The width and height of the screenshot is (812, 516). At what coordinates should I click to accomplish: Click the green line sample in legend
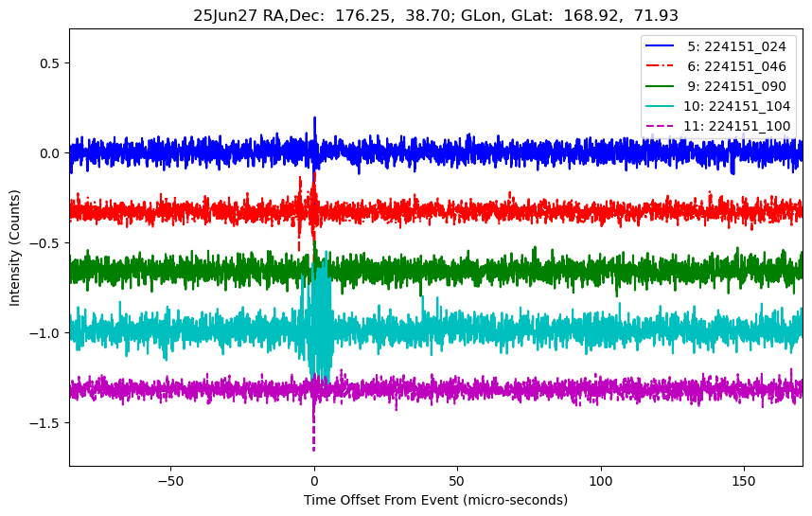[660, 85]
